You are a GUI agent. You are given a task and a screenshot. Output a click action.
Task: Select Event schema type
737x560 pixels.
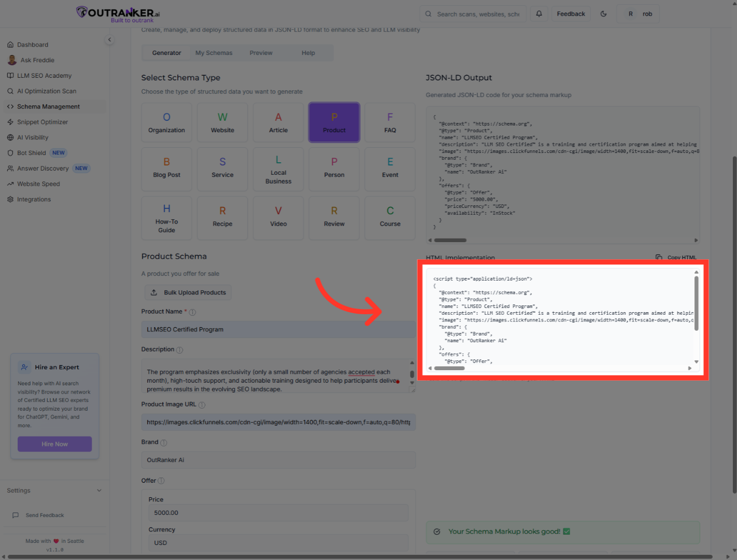point(390,169)
